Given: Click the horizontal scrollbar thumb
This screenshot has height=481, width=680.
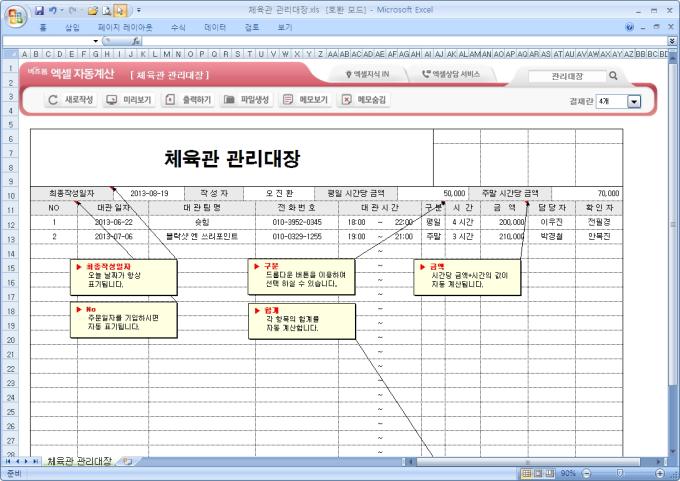Looking at the screenshot, I should click(528, 462).
